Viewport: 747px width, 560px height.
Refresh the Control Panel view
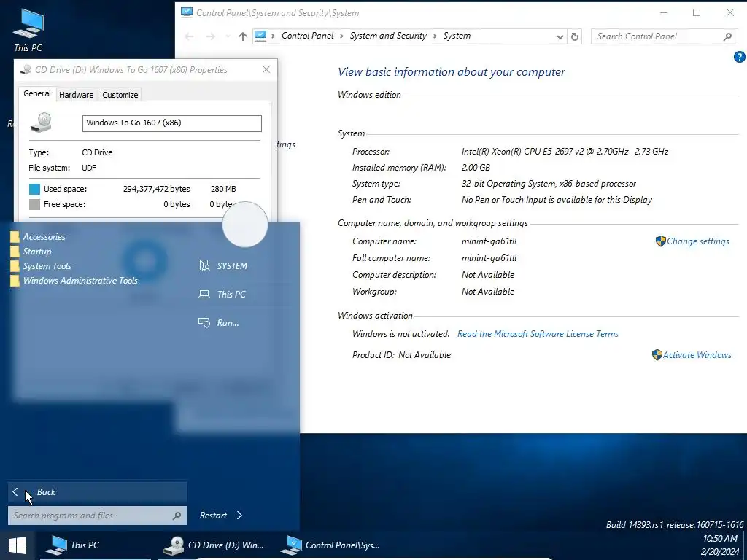coord(575,36)
